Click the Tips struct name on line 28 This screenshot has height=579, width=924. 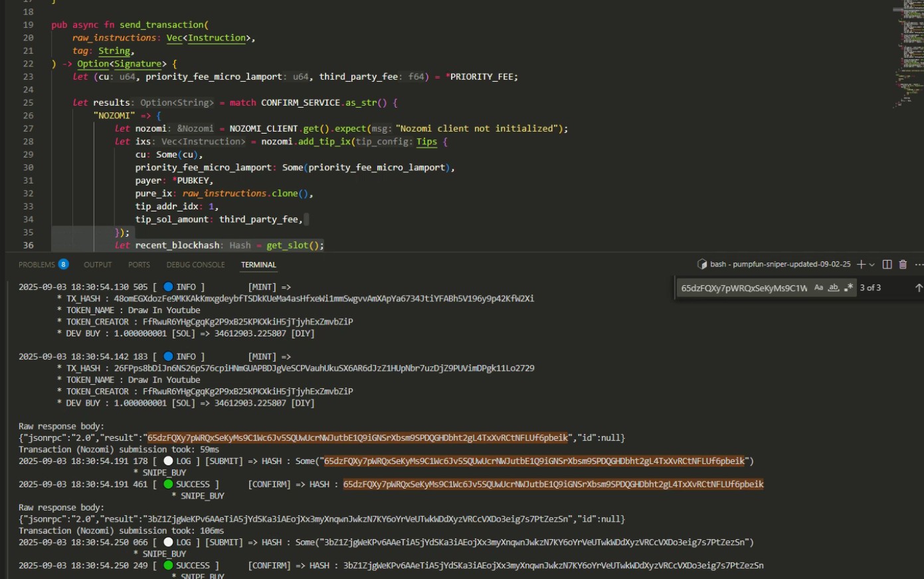(x=426, y=142)
